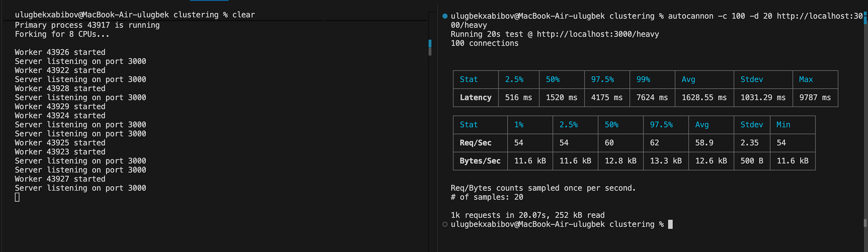868x252 pixels.
Task: Click the right terminal prompt cursor
Action: pyautogui.click(x=670, y=225)
